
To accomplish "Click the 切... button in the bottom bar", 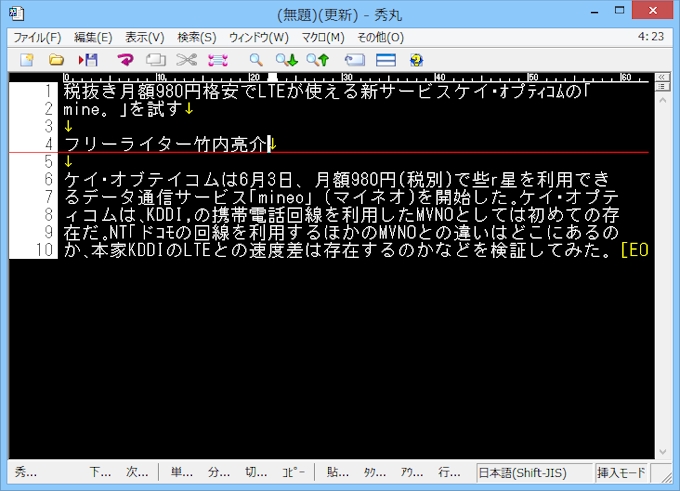I will tap(256, 472).
